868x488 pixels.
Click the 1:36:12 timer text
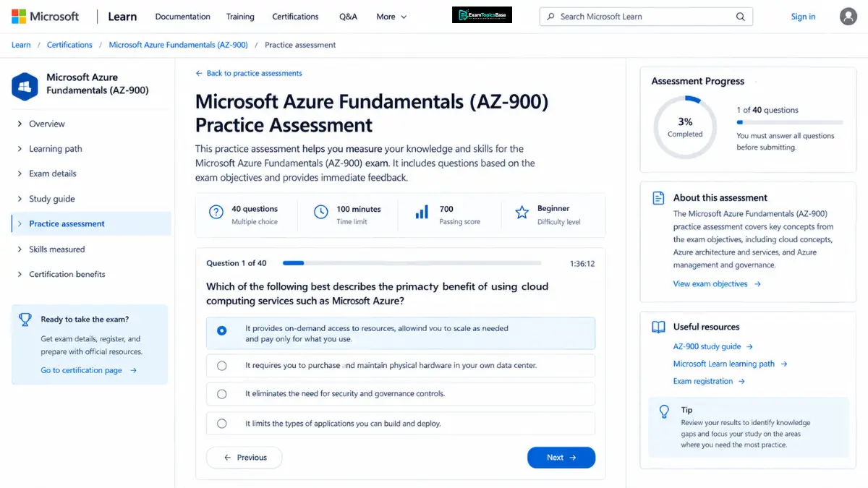582,264
